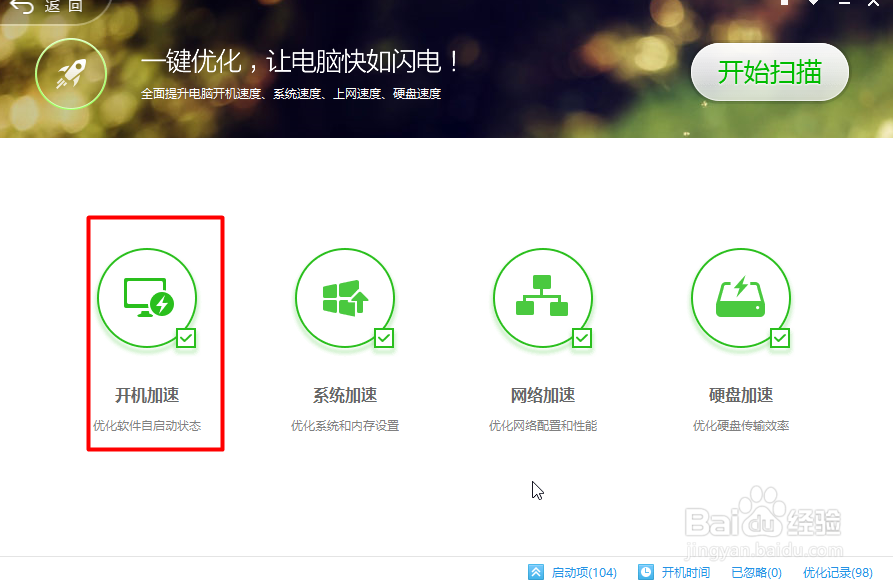Click the 系统加速 title text
This screenshot has height=581, width=893.
(345, 395)
